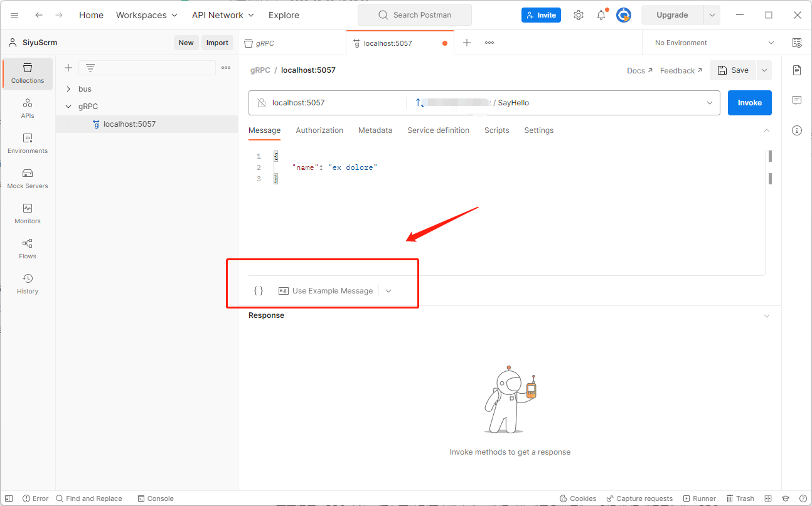This screenshot has width=812, height=506.
Task: Open the tab overflow options menu
Action: click(489, 43)
